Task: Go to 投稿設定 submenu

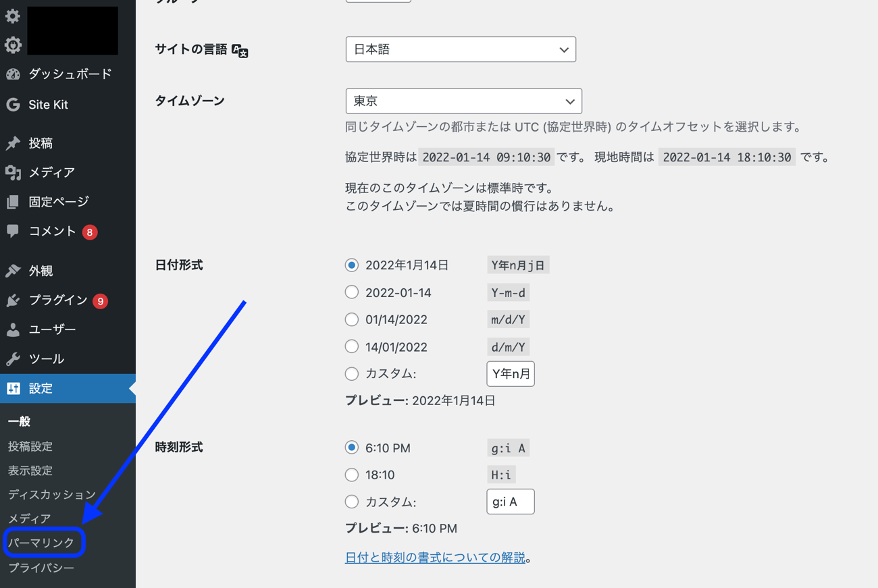Action: (30, 446)
